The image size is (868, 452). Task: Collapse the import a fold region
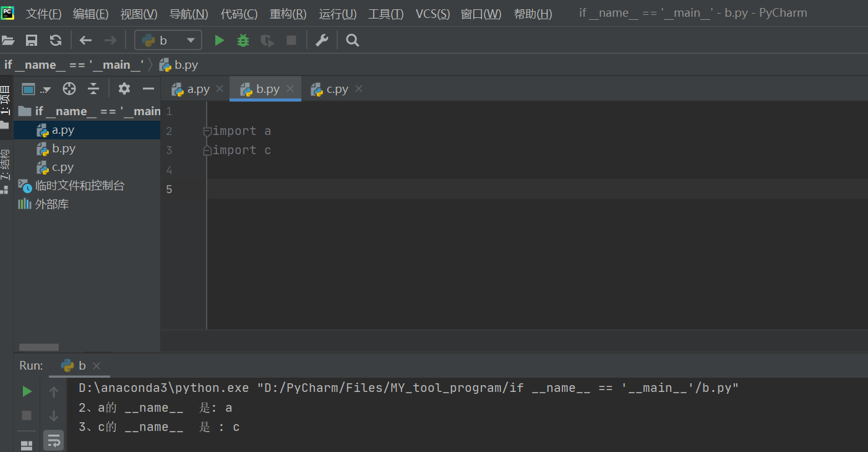click(x=207, y=131)
